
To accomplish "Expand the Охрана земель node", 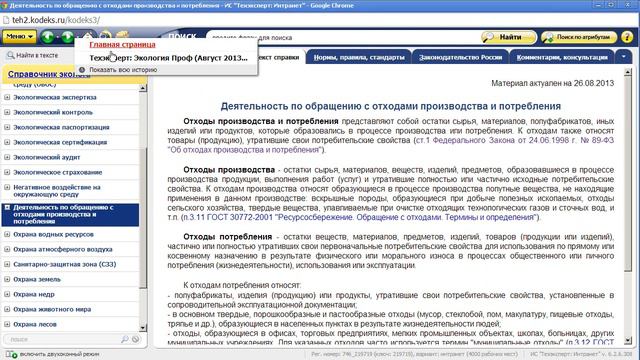I will tap(7, 279).
